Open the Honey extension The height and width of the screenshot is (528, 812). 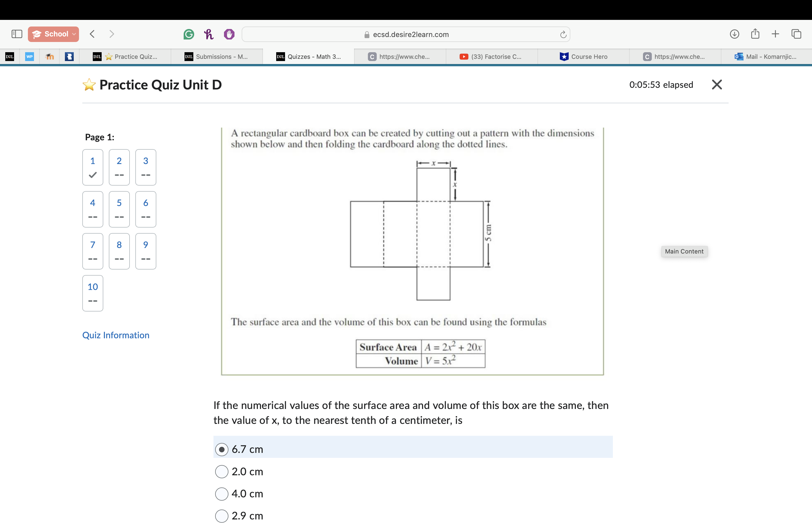click(x=209, y=34)
